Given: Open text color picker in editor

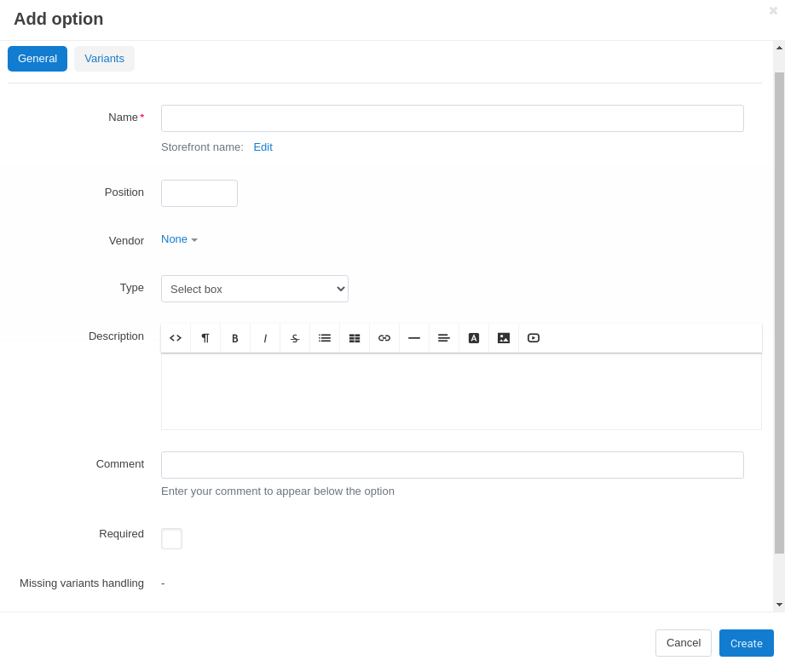Looking at the screenshot, I should pos(474,338).
